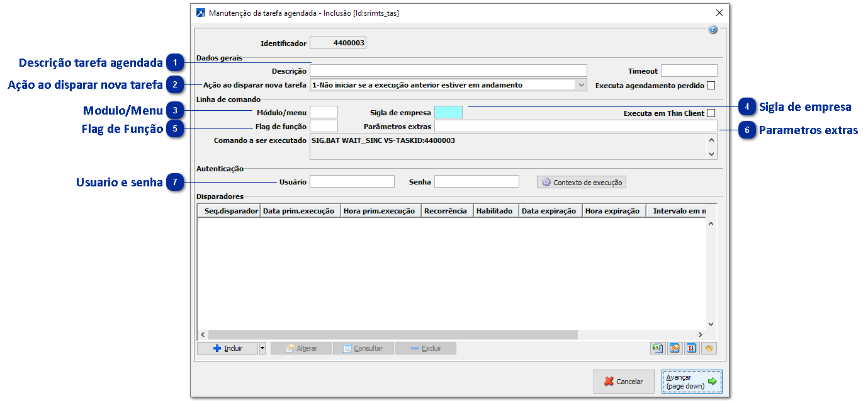Click the Avançar (page down) button
The width and height of the screenshot is (868, 403).
coord(691,381)
